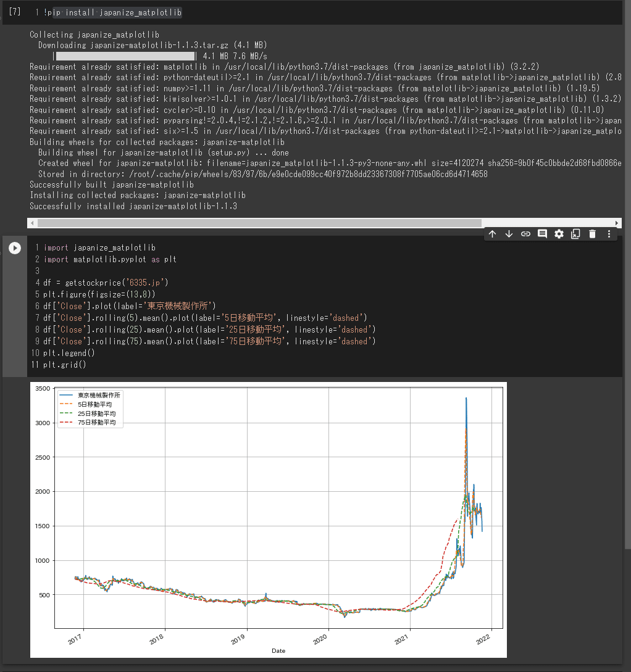631x672 pixels.
Task: Copy a link to this cell
Action: pos(525,234)
